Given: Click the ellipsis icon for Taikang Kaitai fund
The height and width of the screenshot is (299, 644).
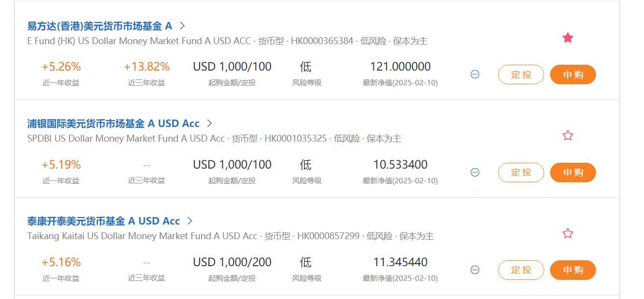Looking at the screenshot, I should tap(475, 270).
